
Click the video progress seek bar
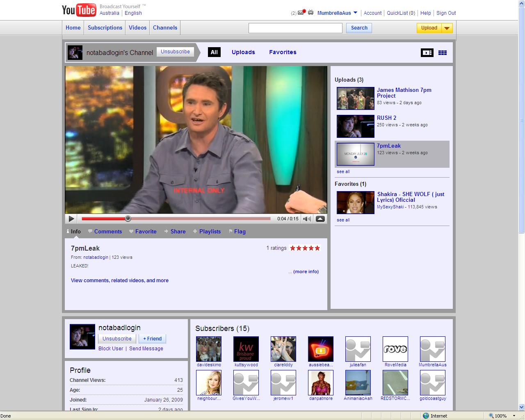pos(176,219)
